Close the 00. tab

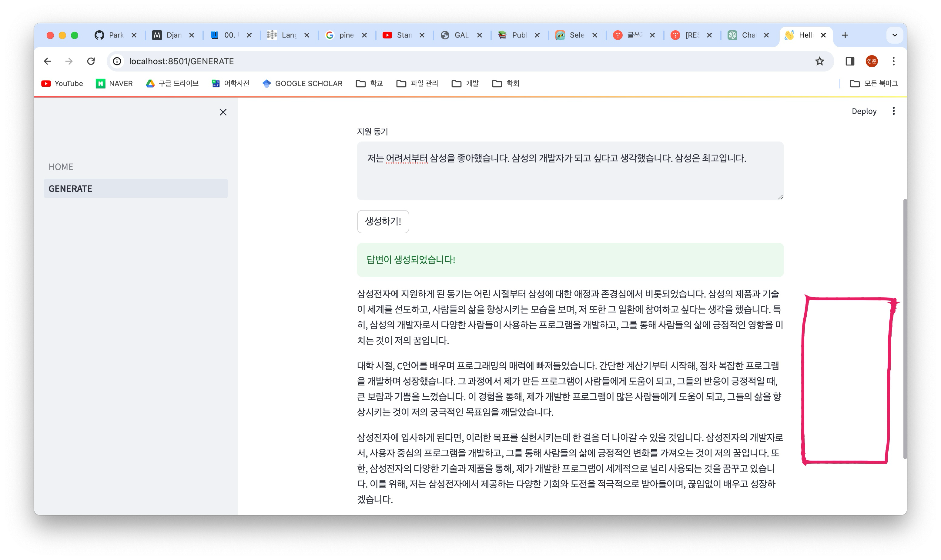click(x=249, y=35)
